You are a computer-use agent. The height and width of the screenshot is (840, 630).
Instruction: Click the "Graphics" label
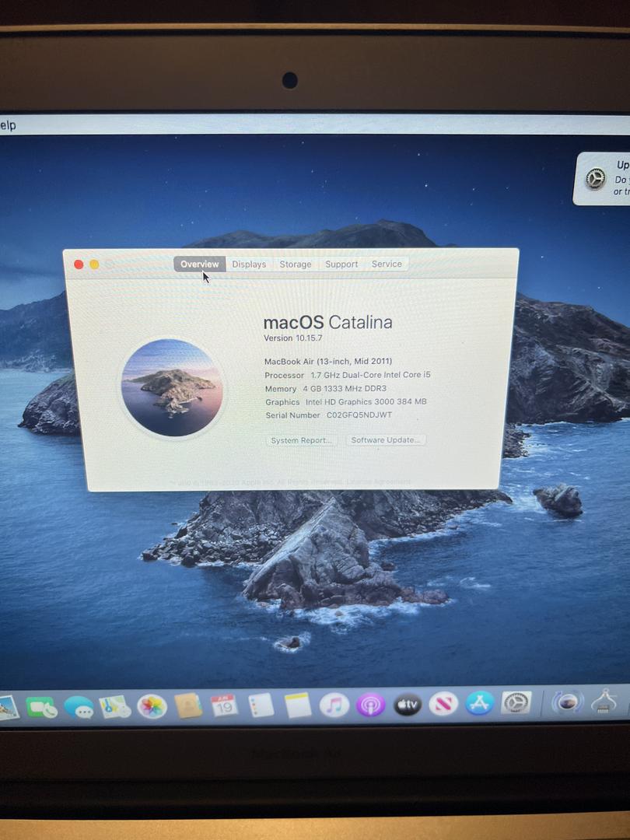(x=282, y=402)
